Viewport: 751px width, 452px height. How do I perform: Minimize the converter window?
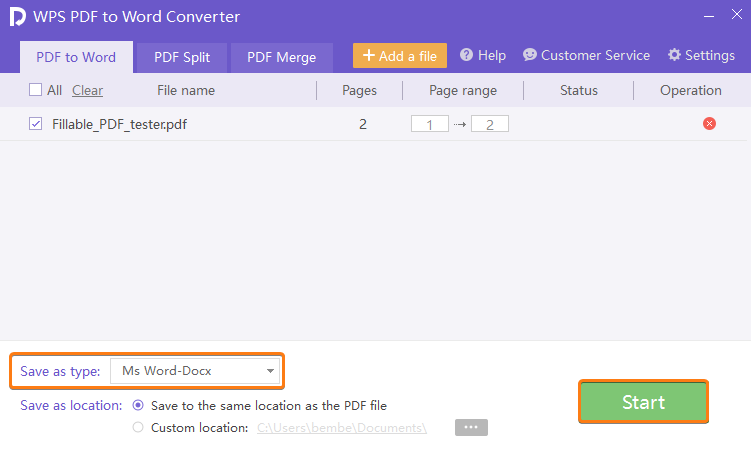tap(708, 17)
